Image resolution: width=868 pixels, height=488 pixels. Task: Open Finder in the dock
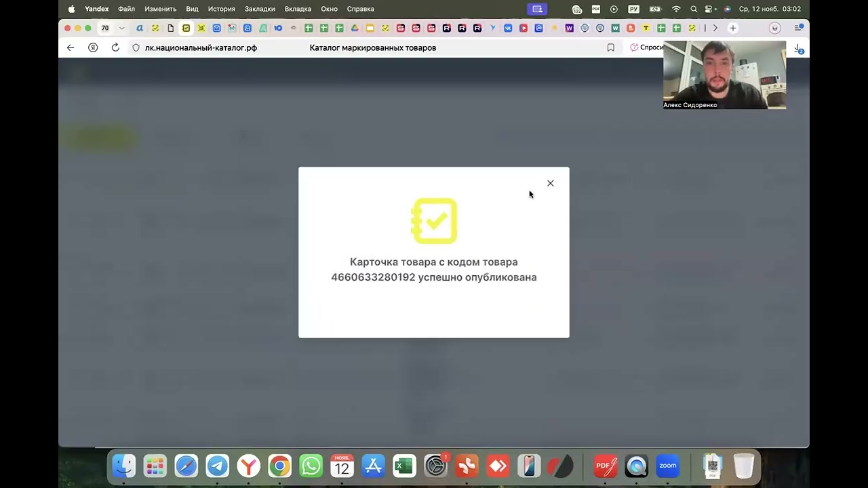[x=123, y=466]
